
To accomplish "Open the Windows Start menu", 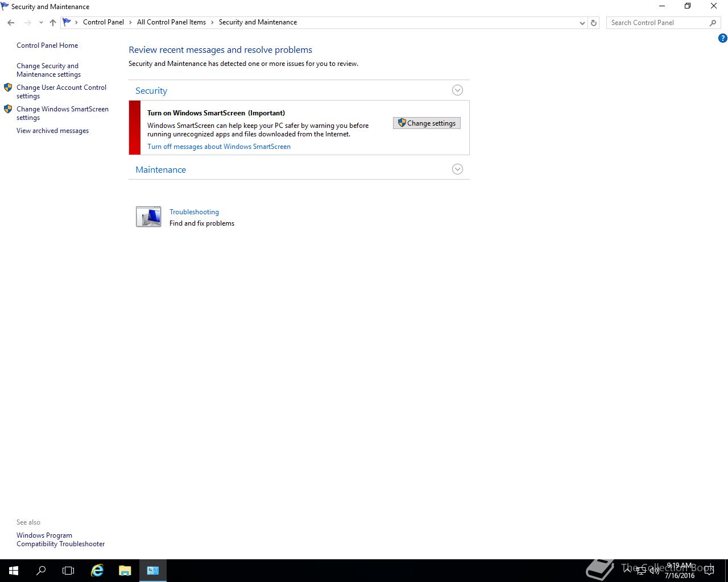I will 14,571.
